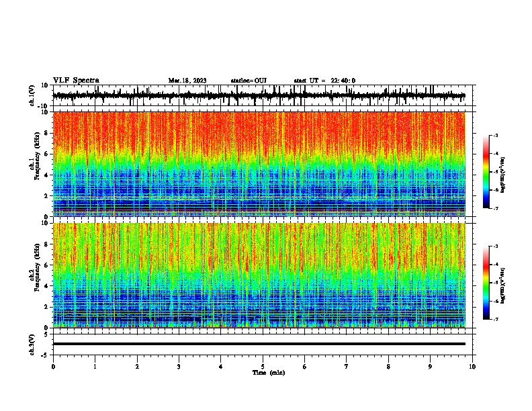
Task: Click the ch.2 color scale units label
Action: [503, 286]
